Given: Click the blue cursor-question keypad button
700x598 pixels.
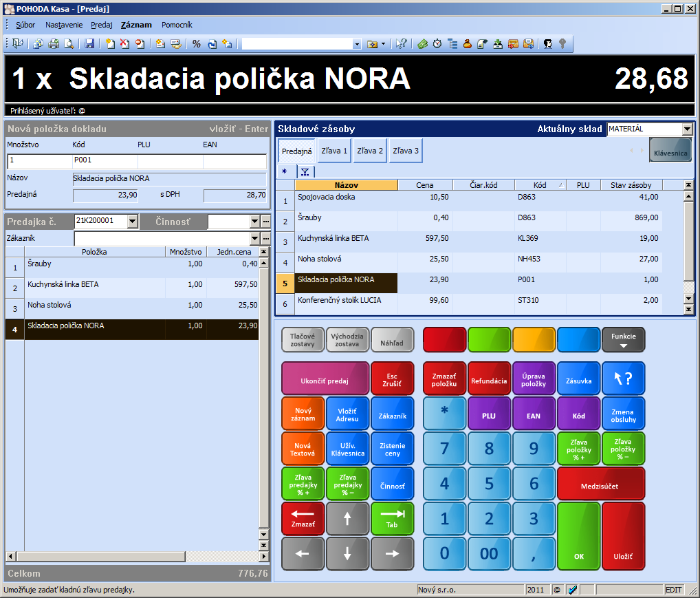Looking at the screenshot, I should pyautogui.click(x=623, y=379).
